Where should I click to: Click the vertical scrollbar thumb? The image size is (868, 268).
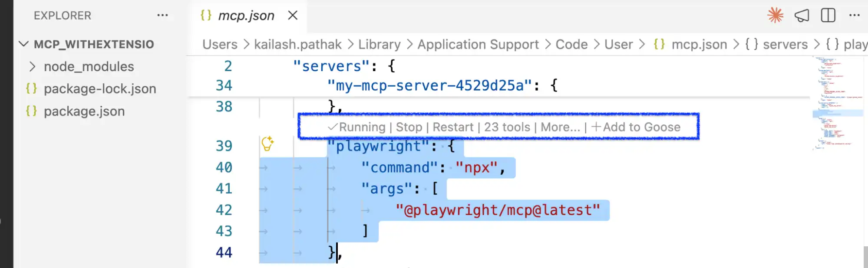click(865, 257)
